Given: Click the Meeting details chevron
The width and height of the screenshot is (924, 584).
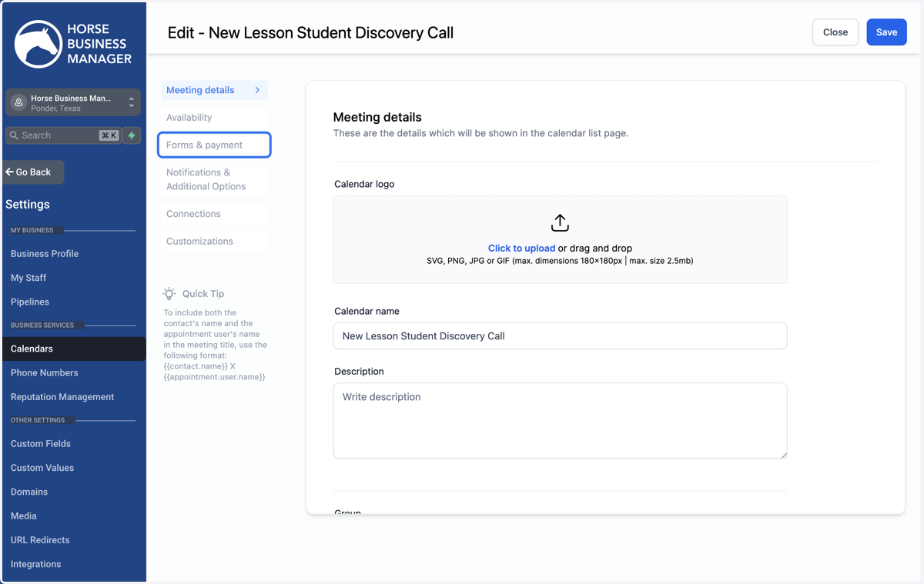Looking at the screenshot, I should pyautogui.click(x=257, y=90).
